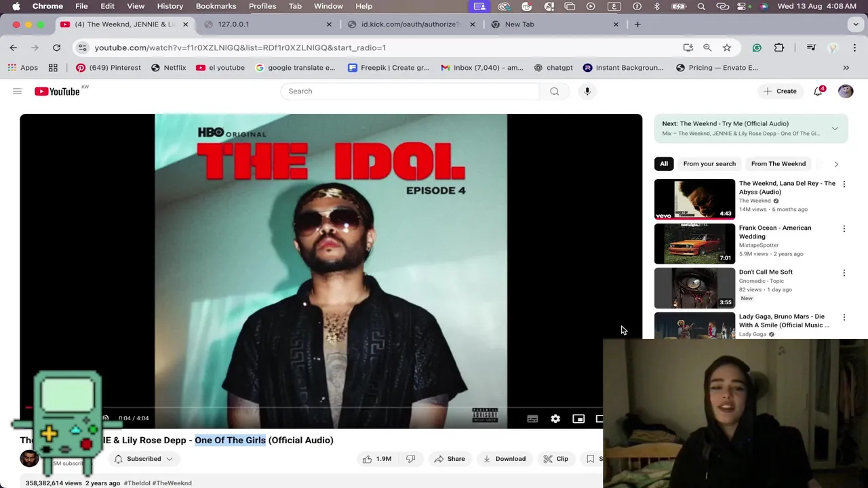
Task: Open more actions for American Wedding video
Action: pos(844,229)
